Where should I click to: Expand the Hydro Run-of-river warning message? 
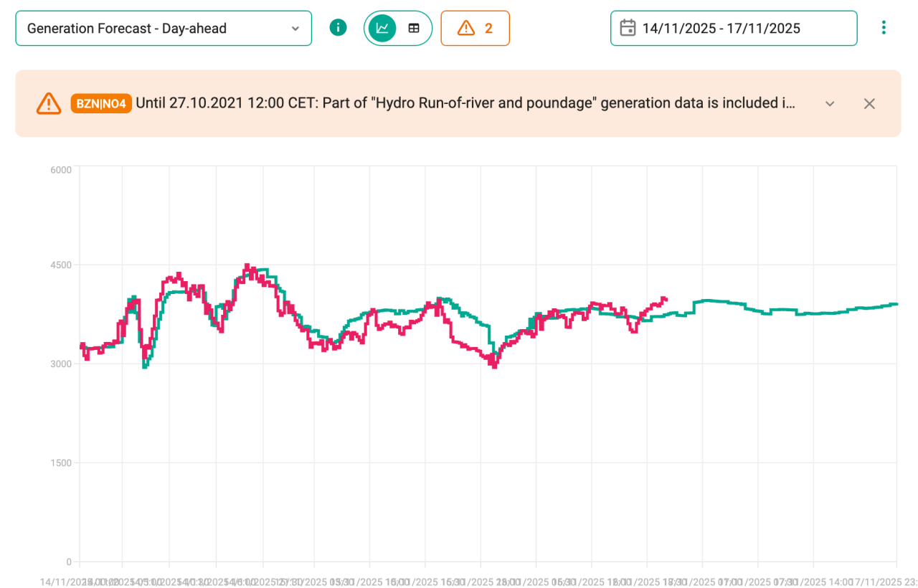[830, 103]
